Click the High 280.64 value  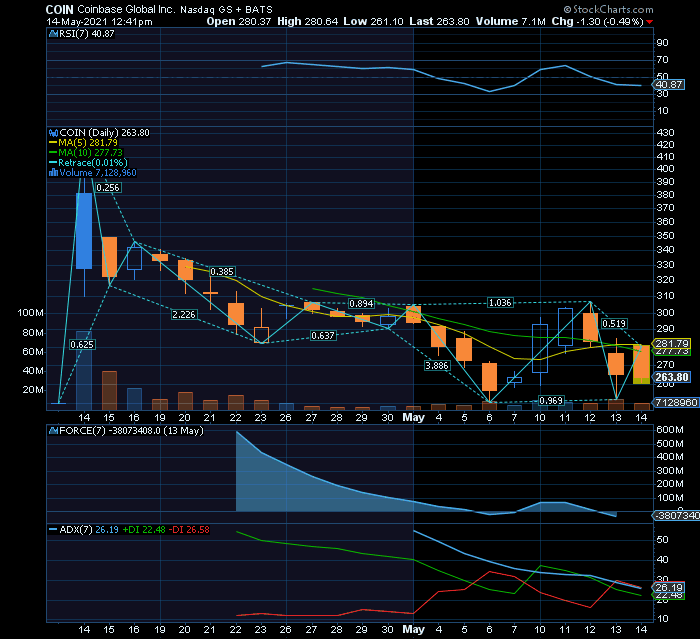pos(308,21)
